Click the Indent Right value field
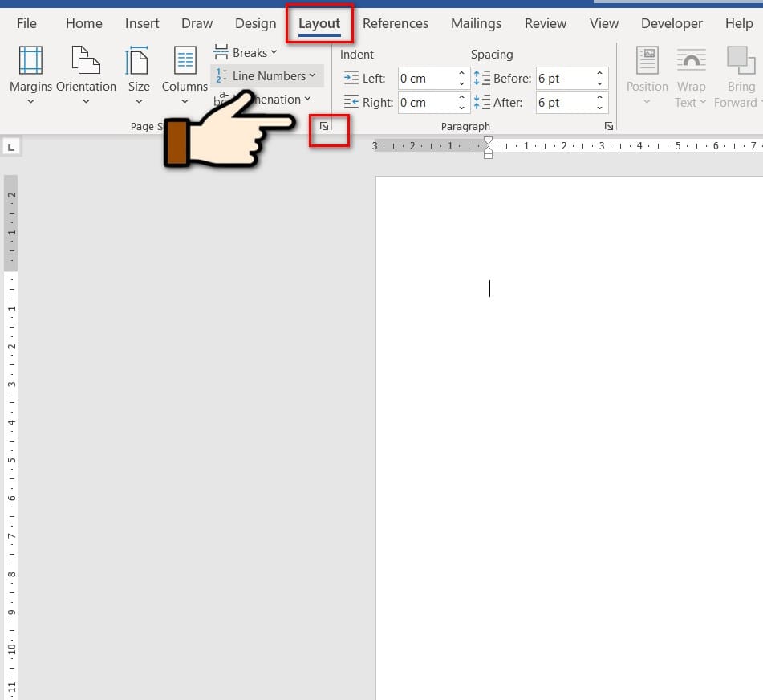Viewport: 763px width, 700px height. tap(428, 102)
